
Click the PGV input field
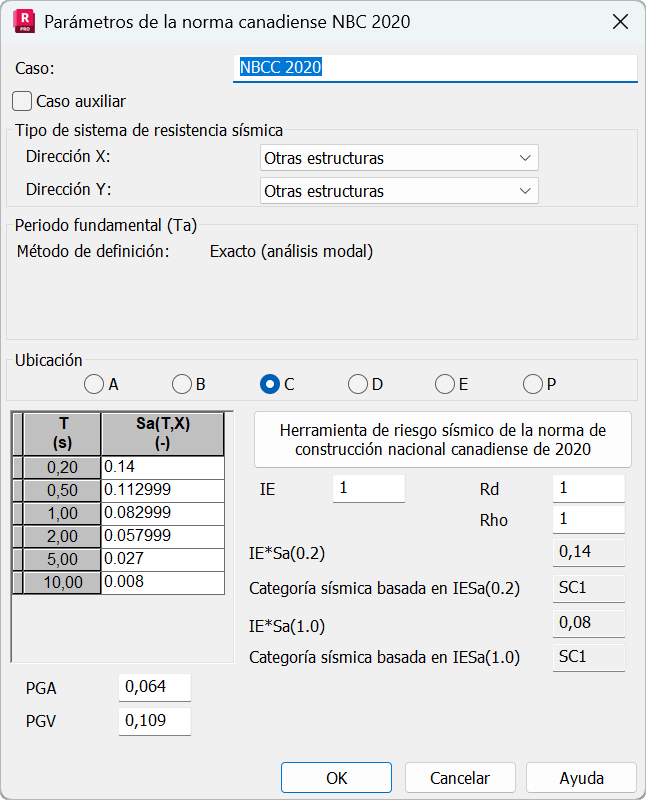tap(155, 721)
